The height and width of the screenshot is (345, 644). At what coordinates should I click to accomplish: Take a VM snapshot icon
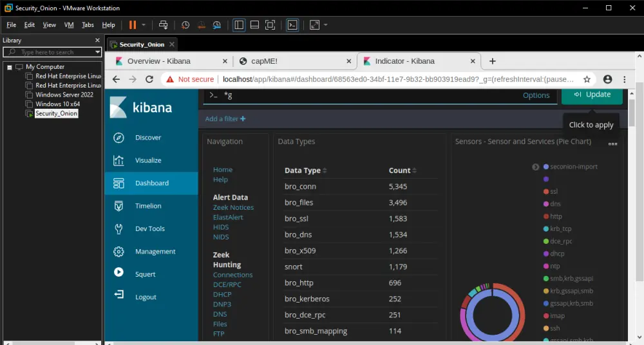click(185, 25)
